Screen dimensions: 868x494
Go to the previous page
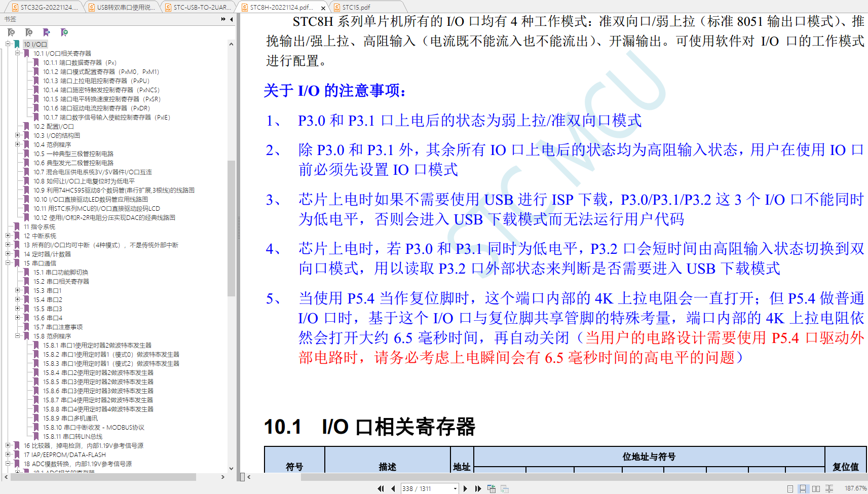pyautogui.click(x=393, y=488)
